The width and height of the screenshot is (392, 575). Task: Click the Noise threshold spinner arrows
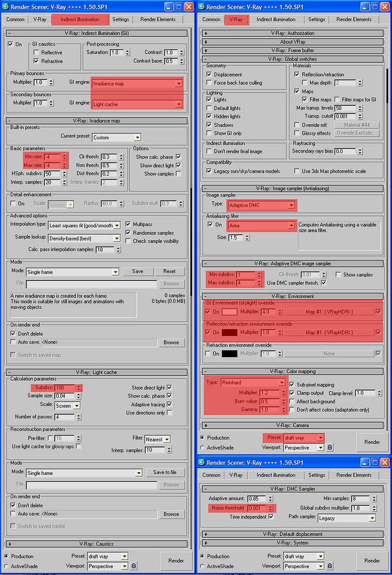(x=270, y=508)
